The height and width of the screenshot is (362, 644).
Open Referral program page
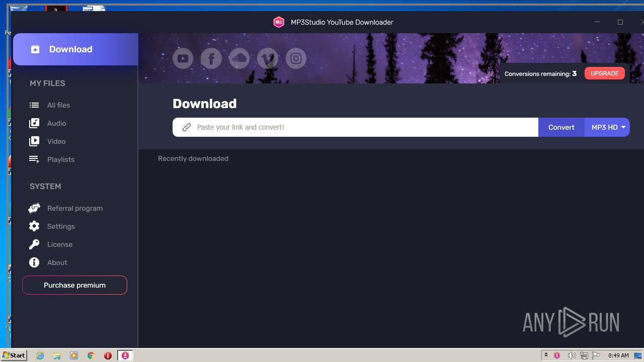click(x=75, y=208)
